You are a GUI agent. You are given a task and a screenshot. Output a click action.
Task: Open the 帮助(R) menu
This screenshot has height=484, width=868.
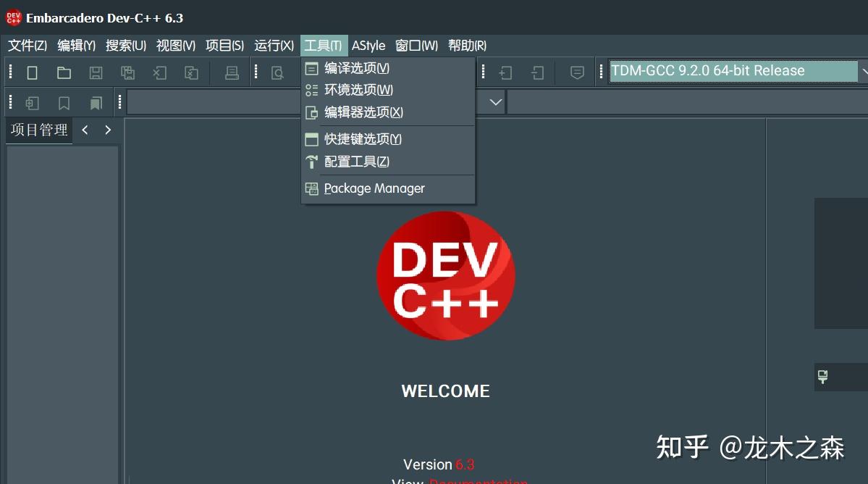point(467,46)
